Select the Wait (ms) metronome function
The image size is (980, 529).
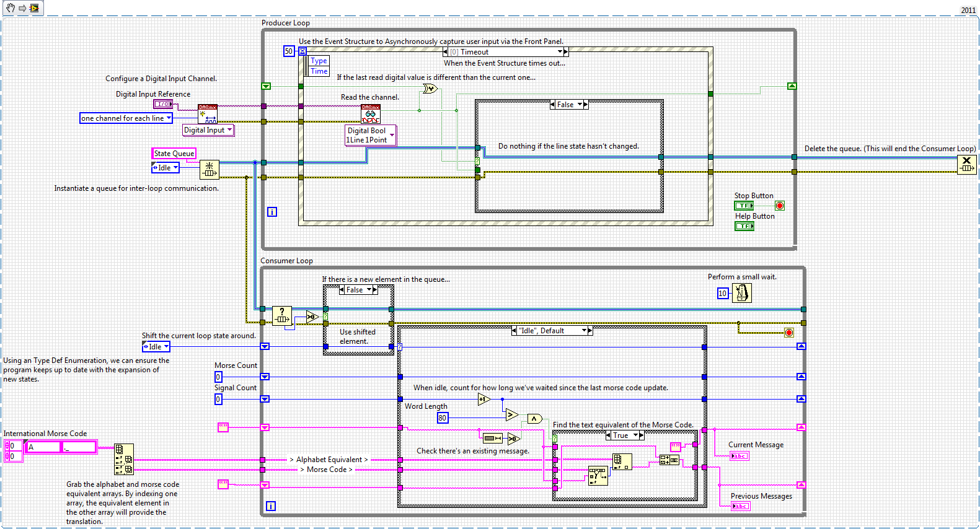pos(741,293)
